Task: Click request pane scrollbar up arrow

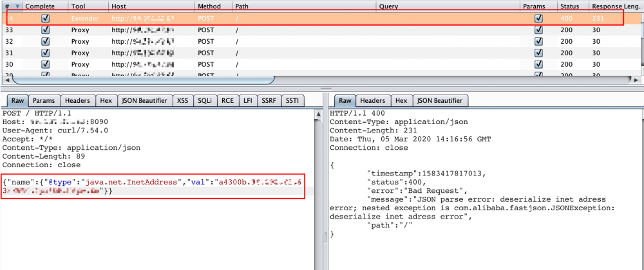Action: tap(317, 114)
